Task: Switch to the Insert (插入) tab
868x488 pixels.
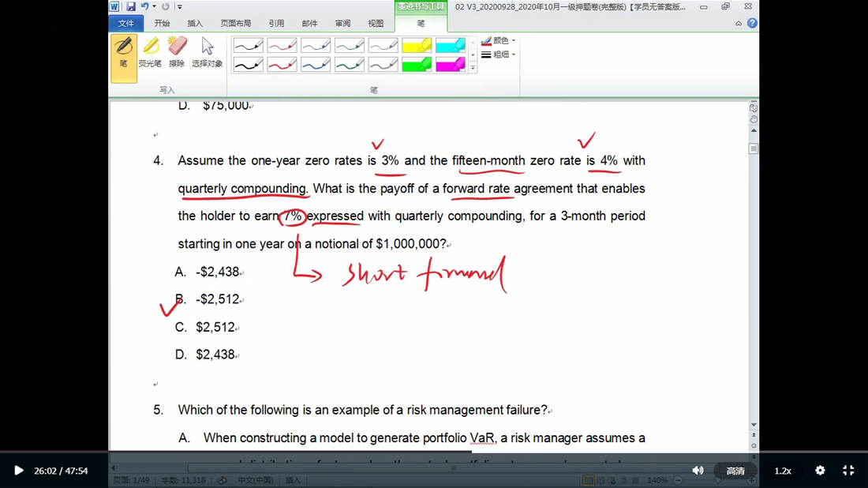Action: click(195, 23)
